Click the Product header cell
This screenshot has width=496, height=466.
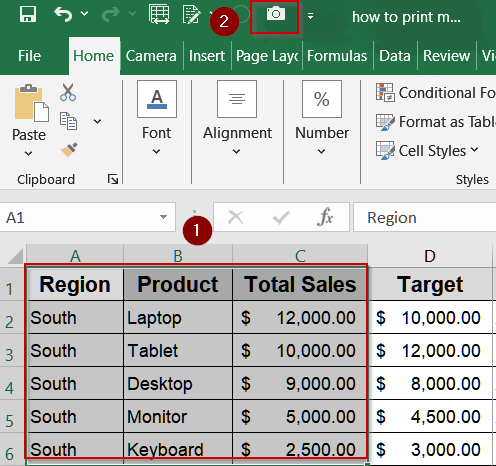(x=178, y=284)
